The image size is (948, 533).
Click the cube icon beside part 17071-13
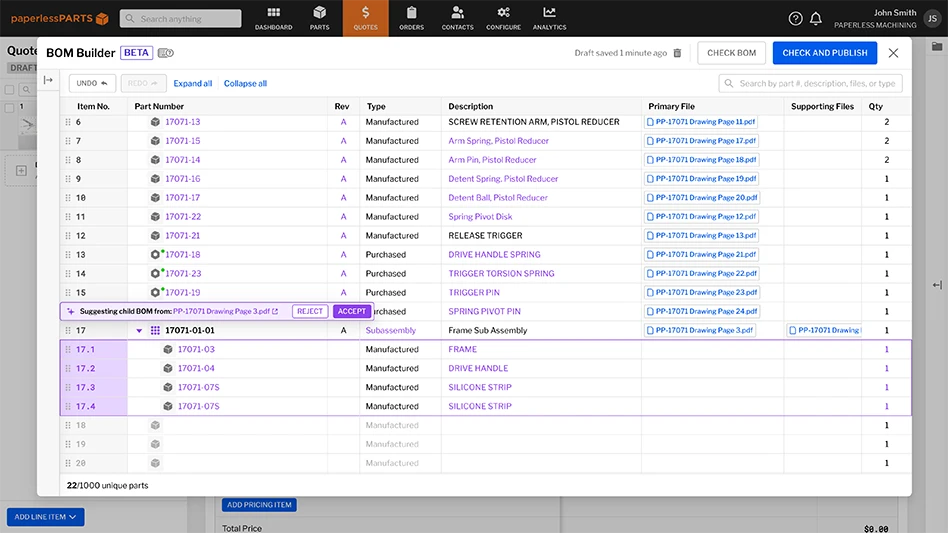155,122
